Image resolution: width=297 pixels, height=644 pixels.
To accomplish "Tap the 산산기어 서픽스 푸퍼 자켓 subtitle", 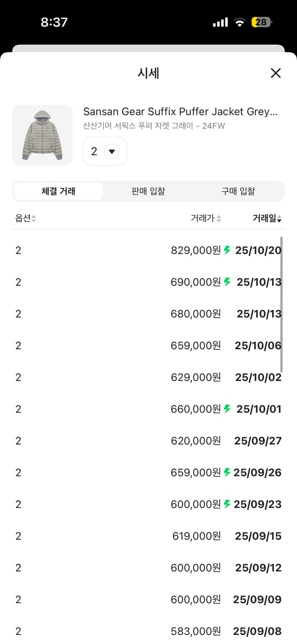I will [154, 126].
